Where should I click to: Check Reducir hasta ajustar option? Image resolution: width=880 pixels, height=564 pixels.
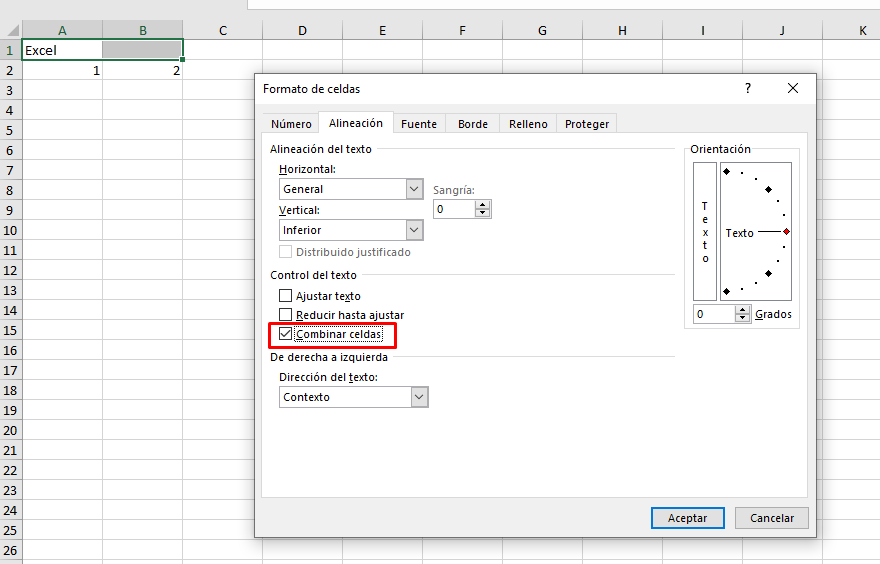[285, 315]
